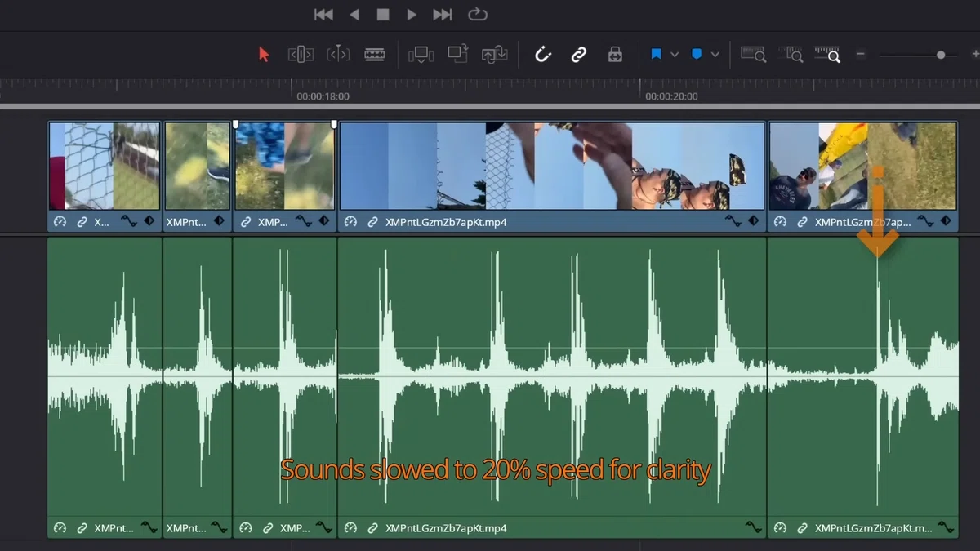Toggle the Snapping magnet
This screenshot has height=551, width=980.
(x=543, y=55)
